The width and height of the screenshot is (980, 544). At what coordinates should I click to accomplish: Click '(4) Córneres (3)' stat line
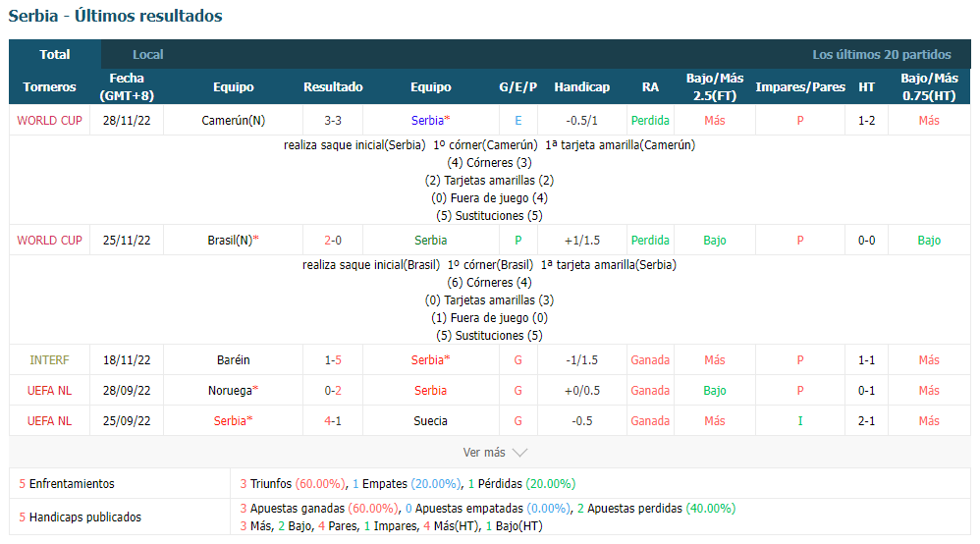tap(489, 163)
